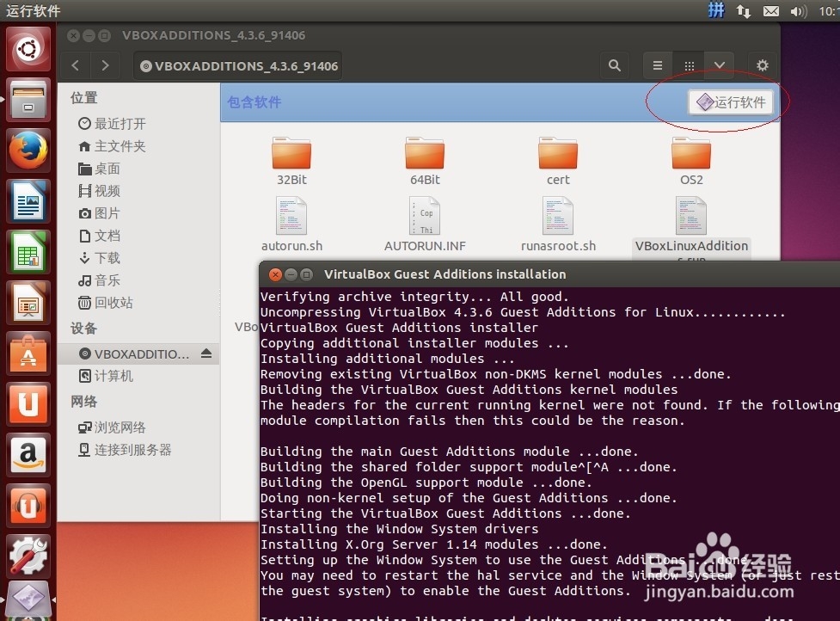
Task: Switch to list view in Files
Action: pyautogui.click(x=658, y=66)
